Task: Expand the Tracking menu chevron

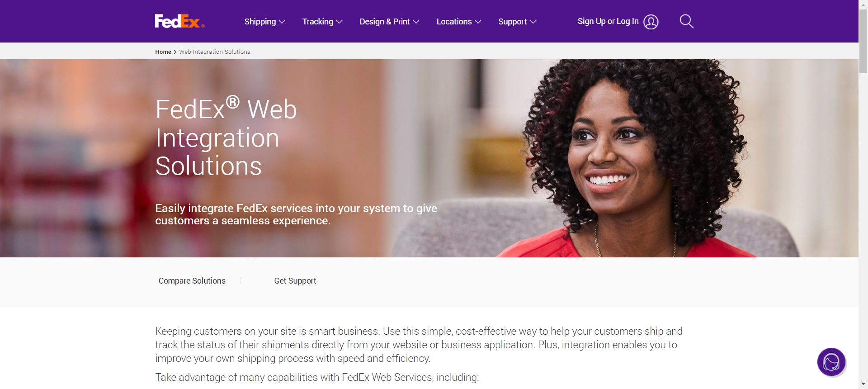Action: click(x=339, y=22)
